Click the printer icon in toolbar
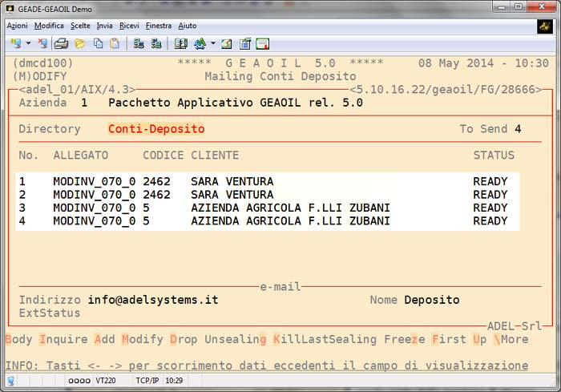 coord(61,43)
